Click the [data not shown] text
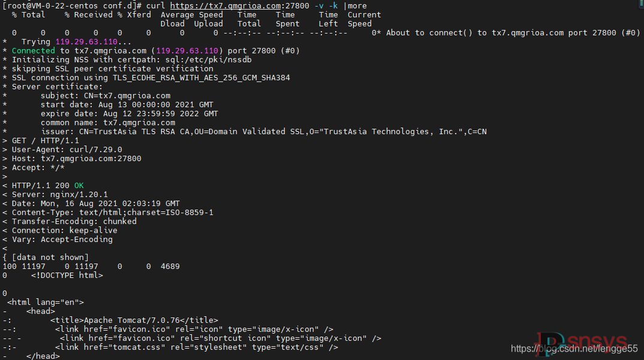Image resolution: width=644 pixels, height=360 pixels. [50, 258]
